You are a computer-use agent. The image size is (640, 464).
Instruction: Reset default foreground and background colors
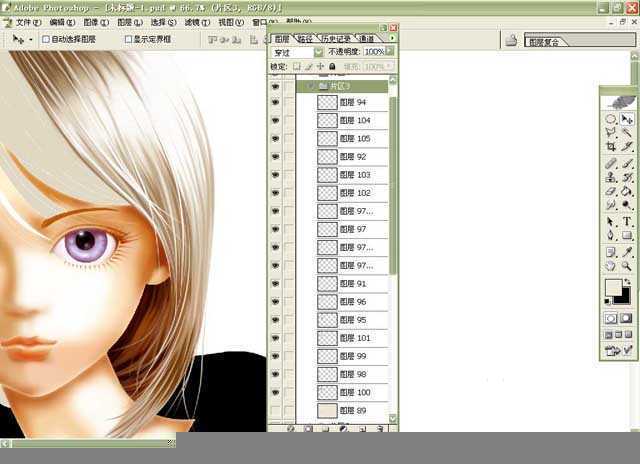(x=608, y=302)
